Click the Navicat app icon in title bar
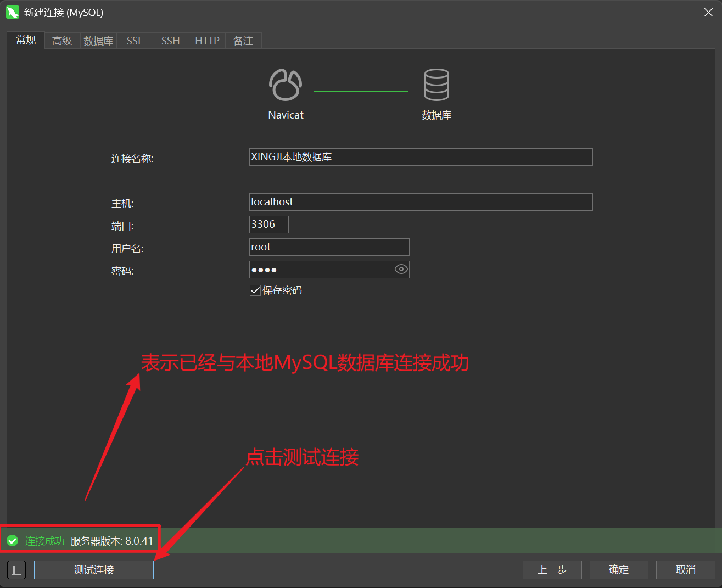 pos(12,12)
